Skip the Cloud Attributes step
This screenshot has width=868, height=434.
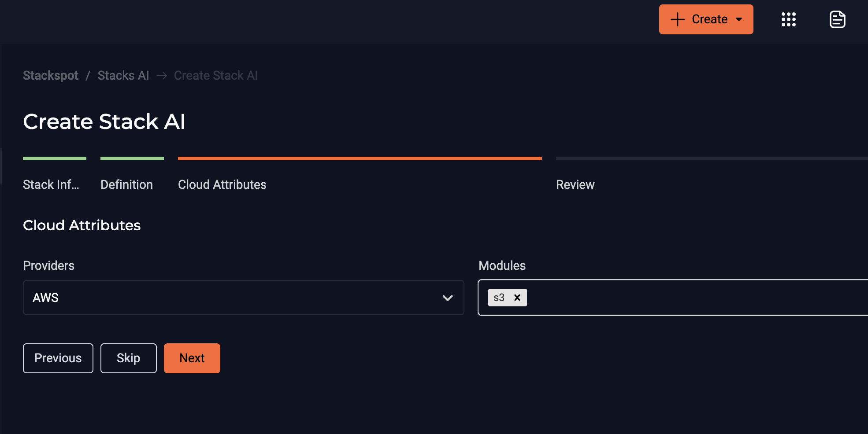128,358
